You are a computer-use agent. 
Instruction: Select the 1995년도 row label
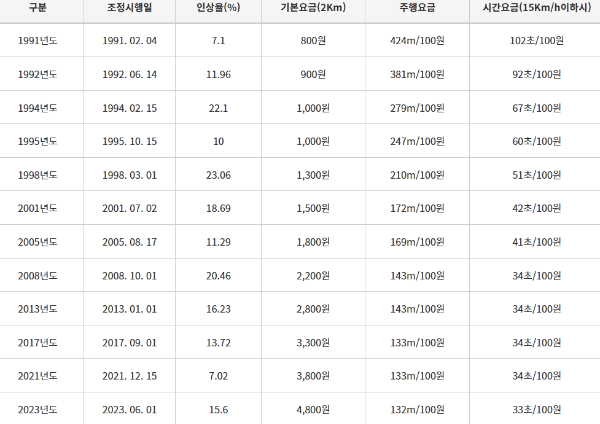(38, 141)
